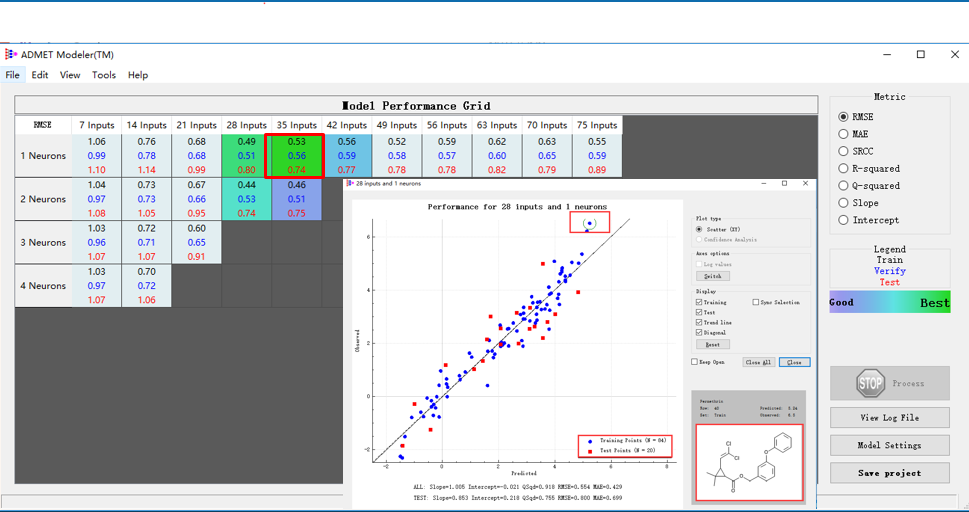Choose Scatter (XY) plot type

(x=699, y=229)
